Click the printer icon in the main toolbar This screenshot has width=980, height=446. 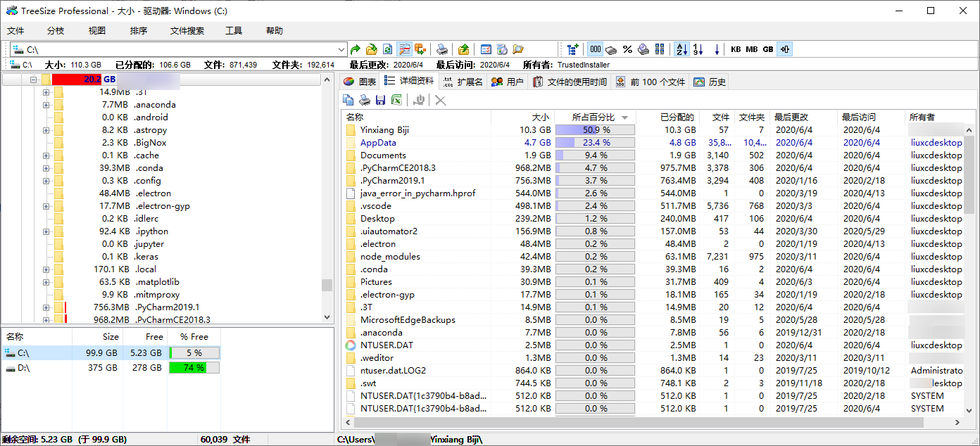click(x=442, y=49)
